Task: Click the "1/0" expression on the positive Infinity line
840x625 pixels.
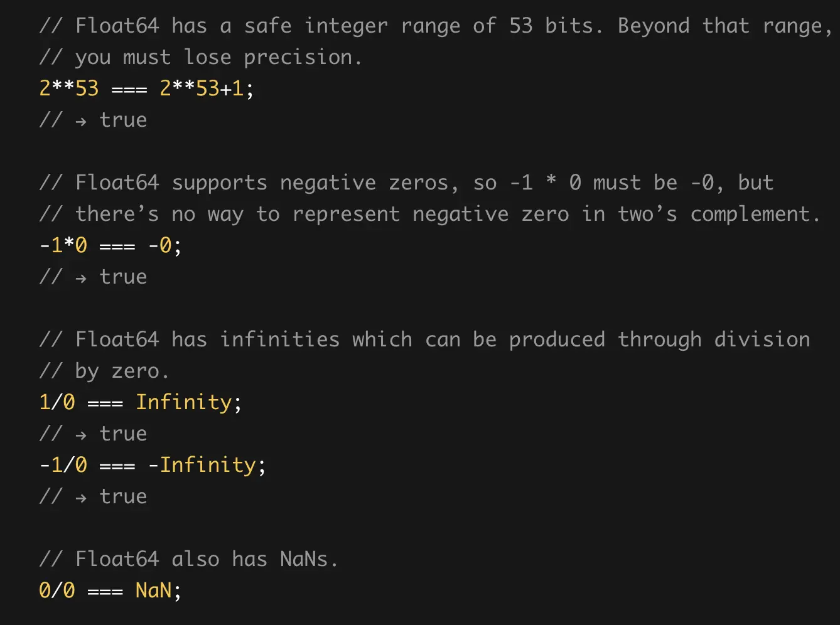Action: pos(57,402)
